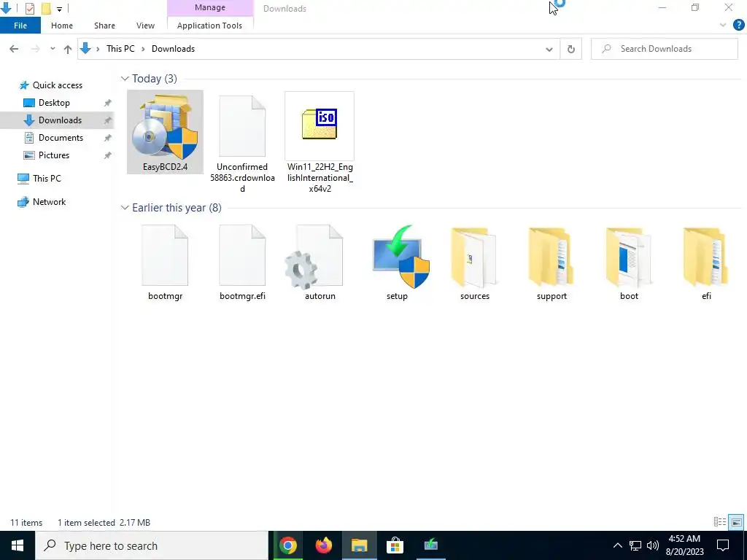Select the bootmgr file icon
This screenshot has width=747, height=560.
coord(165,256)
